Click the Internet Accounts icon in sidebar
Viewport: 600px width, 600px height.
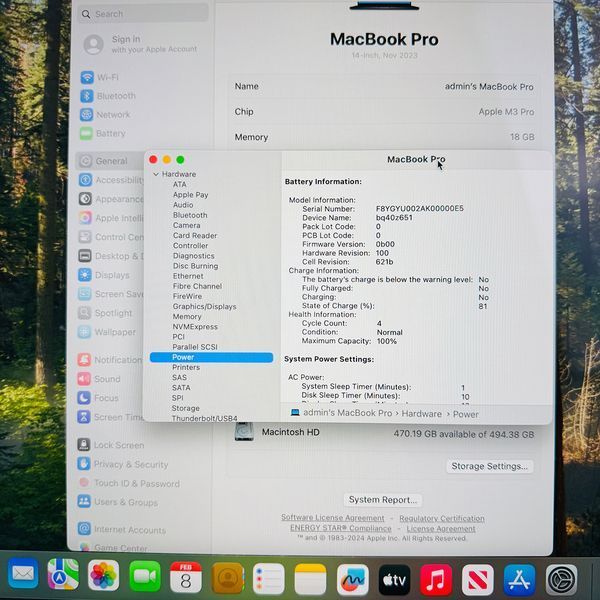(x=84, y=529)
